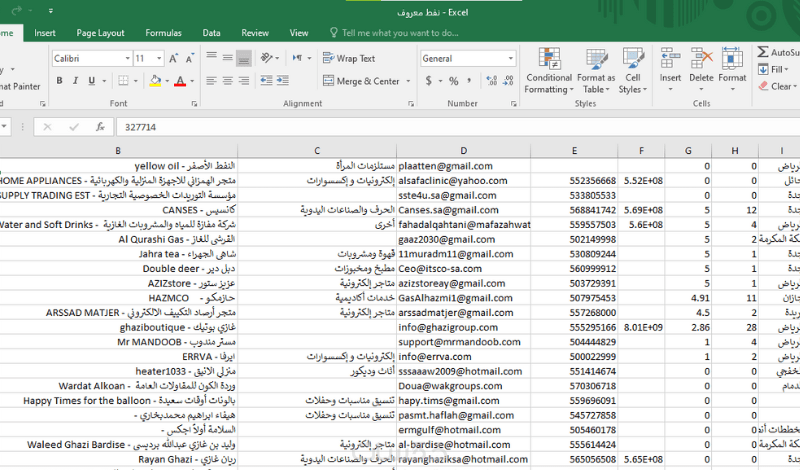Increase indent icon
The height and width of the screenshot is (470, 800).
tap(282, 81)
